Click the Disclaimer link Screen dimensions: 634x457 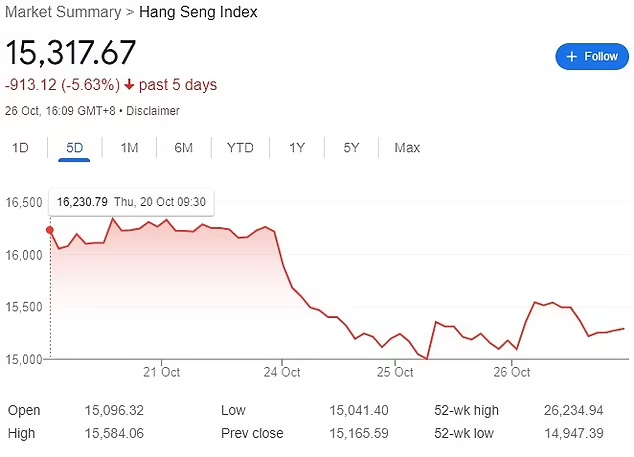(154, 110)
